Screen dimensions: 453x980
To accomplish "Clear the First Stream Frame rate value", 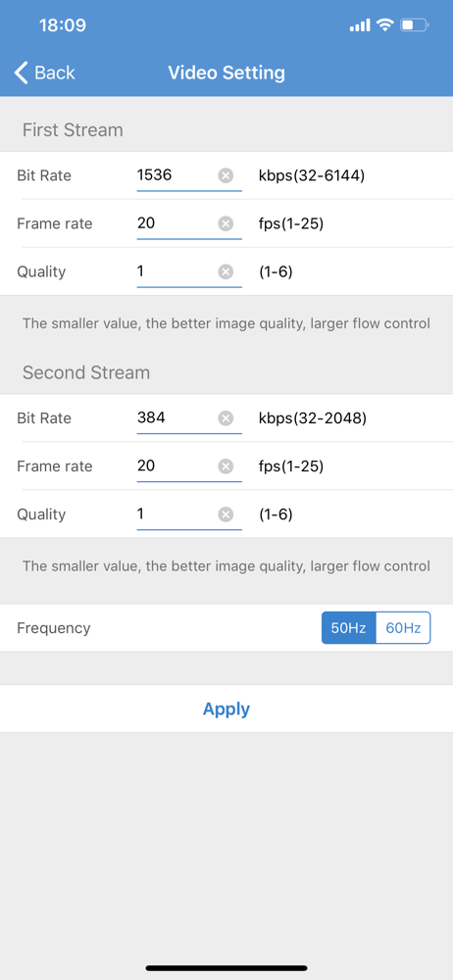I will pyautogui.click(x=226, y=223).
